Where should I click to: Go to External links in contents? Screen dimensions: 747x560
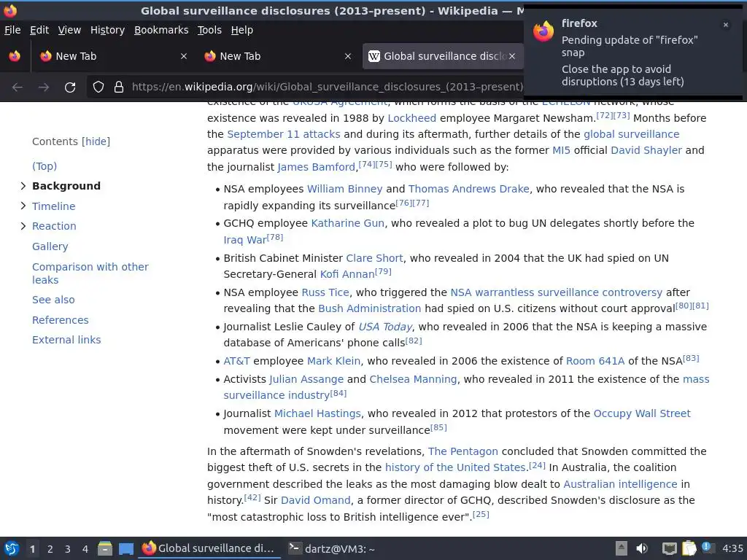click(x=66, y=340)
